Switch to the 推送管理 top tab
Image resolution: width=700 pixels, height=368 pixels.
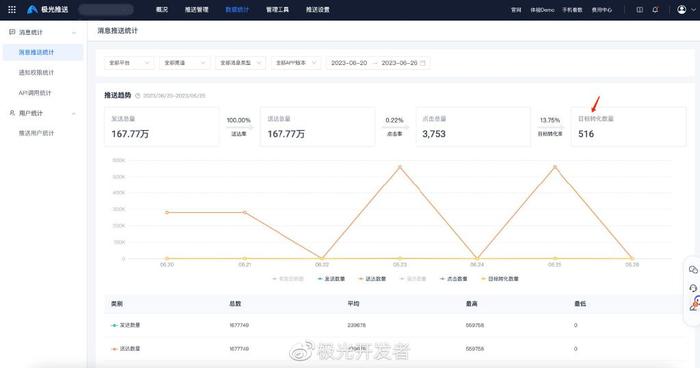[196, 9]
